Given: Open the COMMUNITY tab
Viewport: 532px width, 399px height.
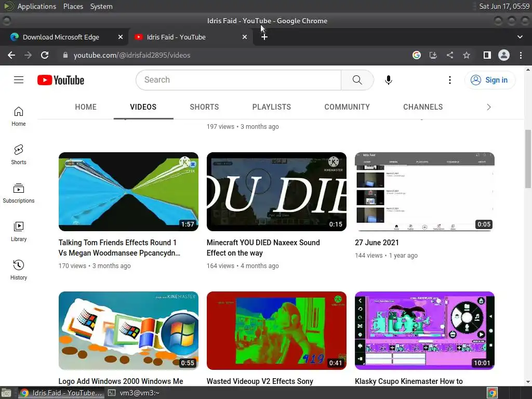Looking at the screenshot, I should [347, 107].
